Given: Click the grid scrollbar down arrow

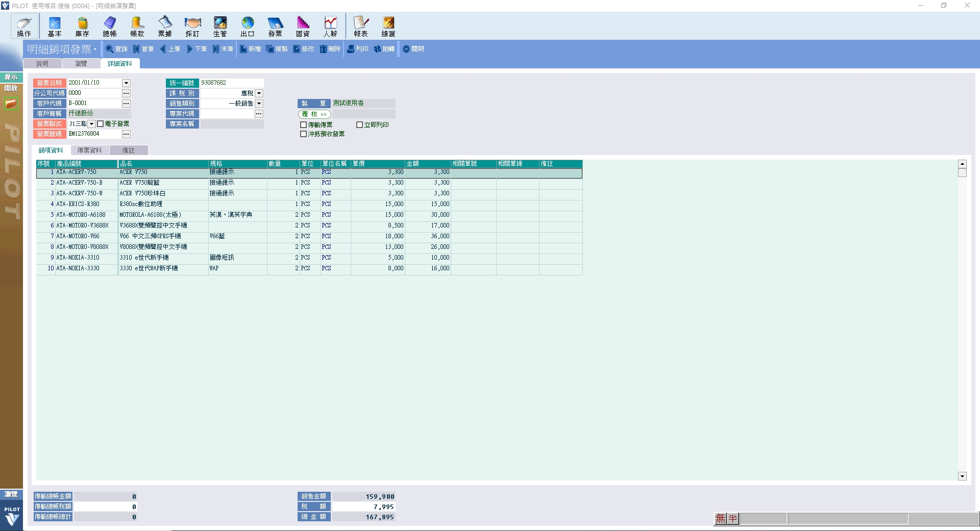Looking at the screenshot, I should click(962, 476).
